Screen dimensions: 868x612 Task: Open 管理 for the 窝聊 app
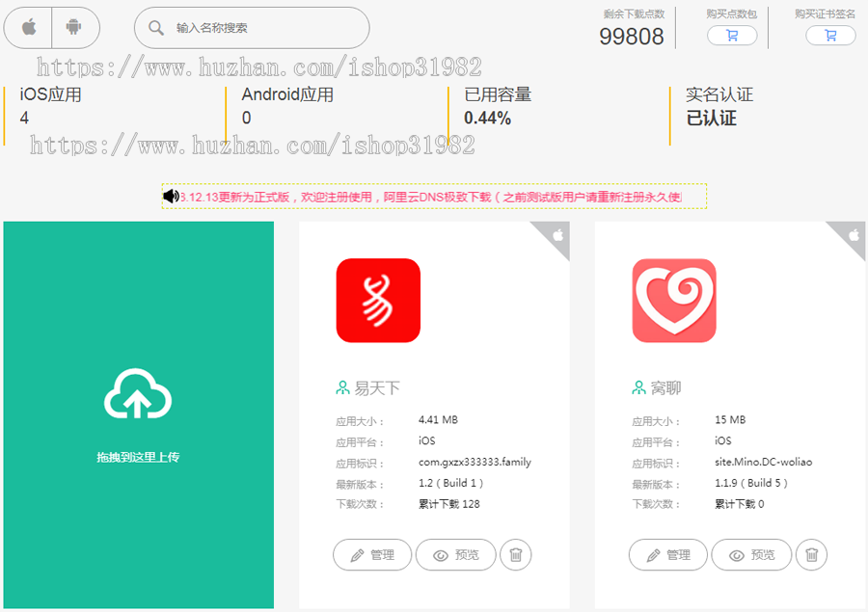[668, 555]
